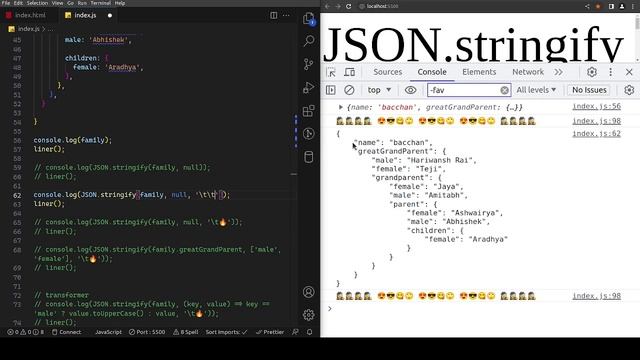Open the Help menu

point(120,3)
